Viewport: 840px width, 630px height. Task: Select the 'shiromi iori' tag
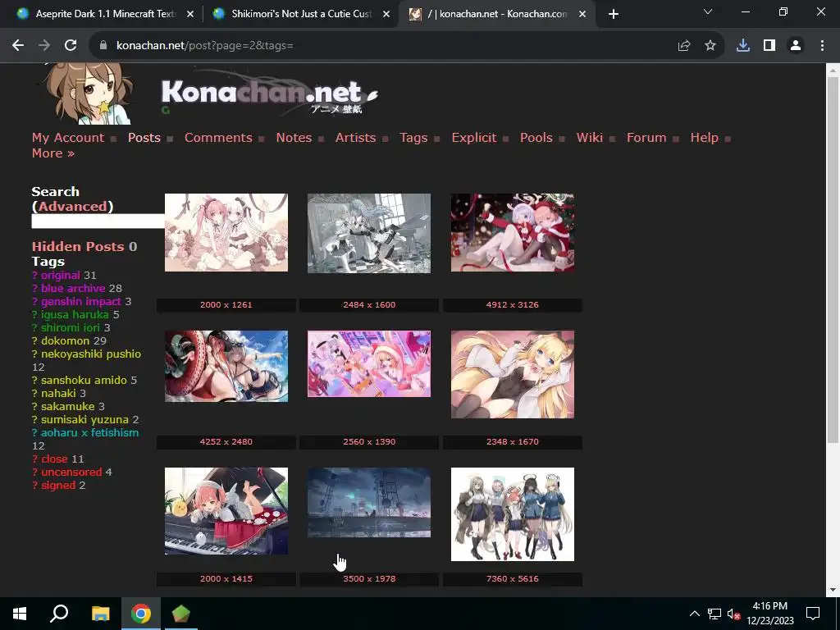(71, 328)
